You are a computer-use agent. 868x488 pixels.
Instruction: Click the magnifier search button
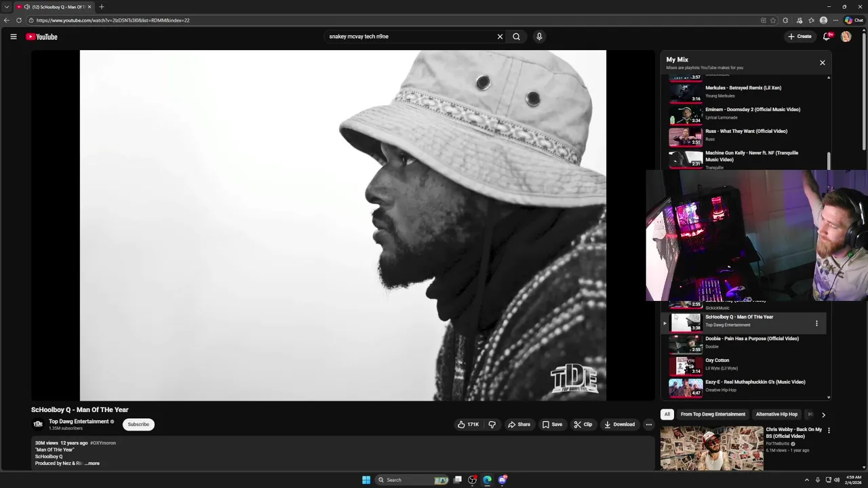point(517,37)
